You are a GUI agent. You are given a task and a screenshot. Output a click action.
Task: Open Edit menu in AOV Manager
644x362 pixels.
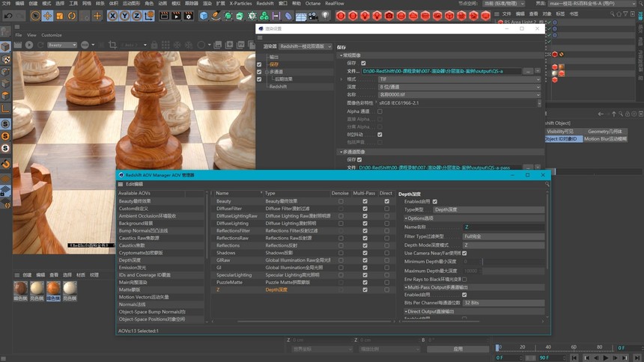click(134, 184)
